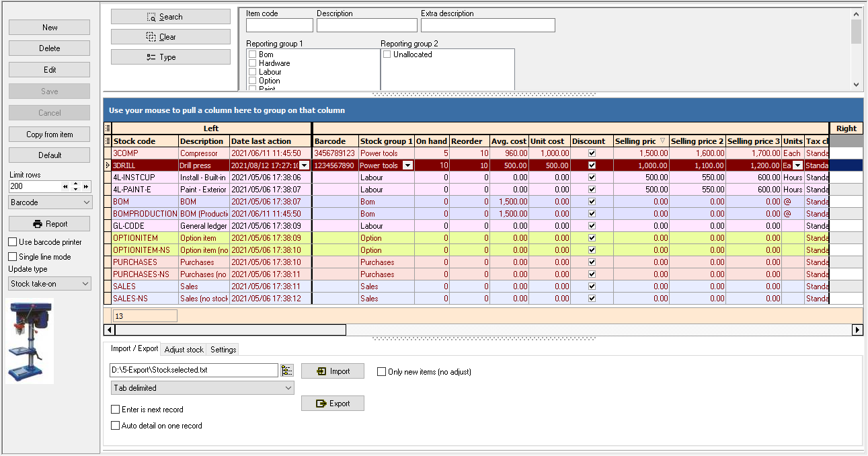Jump to first rows with double-left arrow
The width and height of the screenshot is (868, 456).
[x=65, y=186]
